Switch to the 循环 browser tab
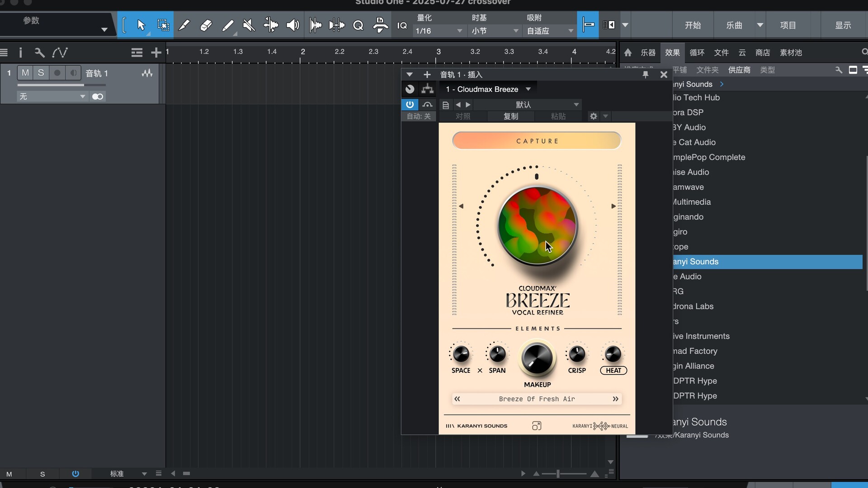The width and height of the screenshot is (868, 488). click(697, 53)
